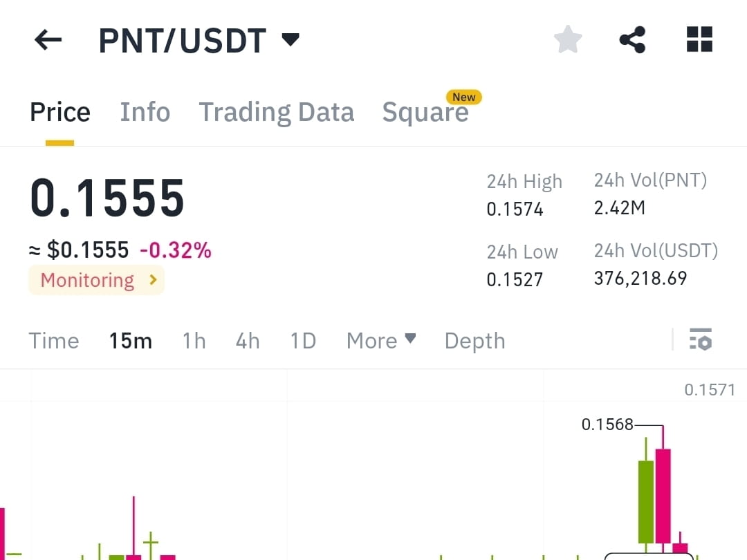Tap the share icon to share PNT/USDT
The image size is (747, 560).
point(633,39)
